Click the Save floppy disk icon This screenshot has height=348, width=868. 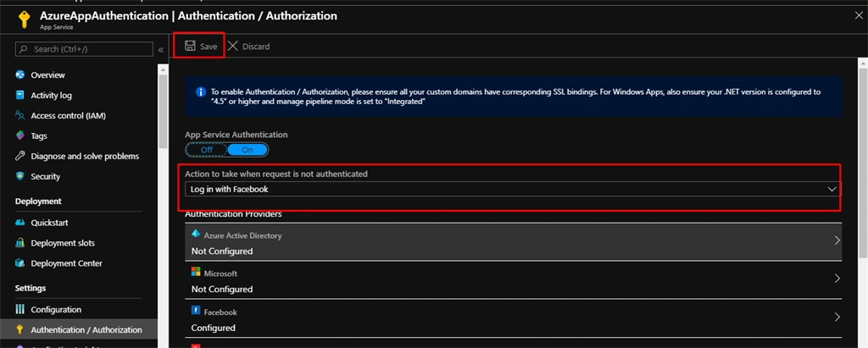(190, 46)
